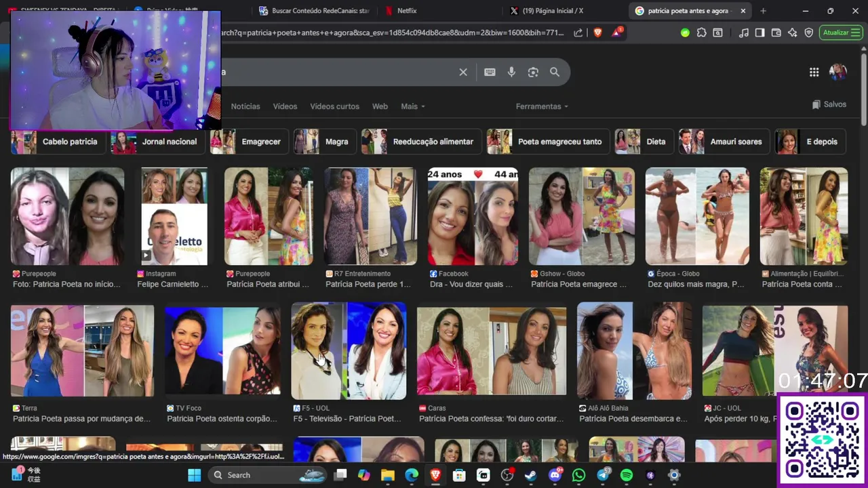Open the Vídeos curtos filter

coord(334,106)
